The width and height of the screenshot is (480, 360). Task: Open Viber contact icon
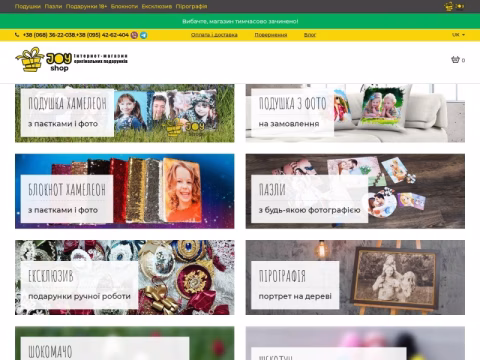coord(134,35)
